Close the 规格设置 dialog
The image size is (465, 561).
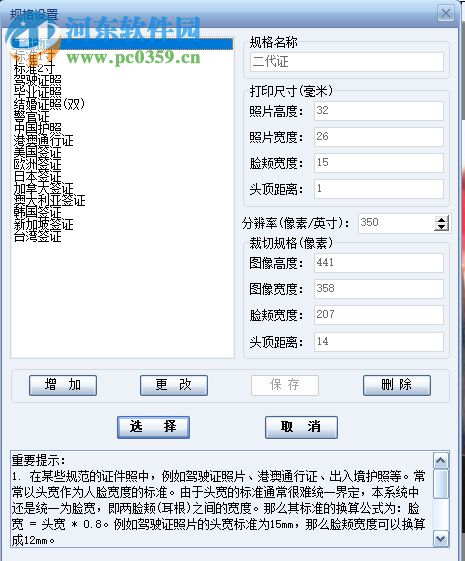click(x=446, y=14)
